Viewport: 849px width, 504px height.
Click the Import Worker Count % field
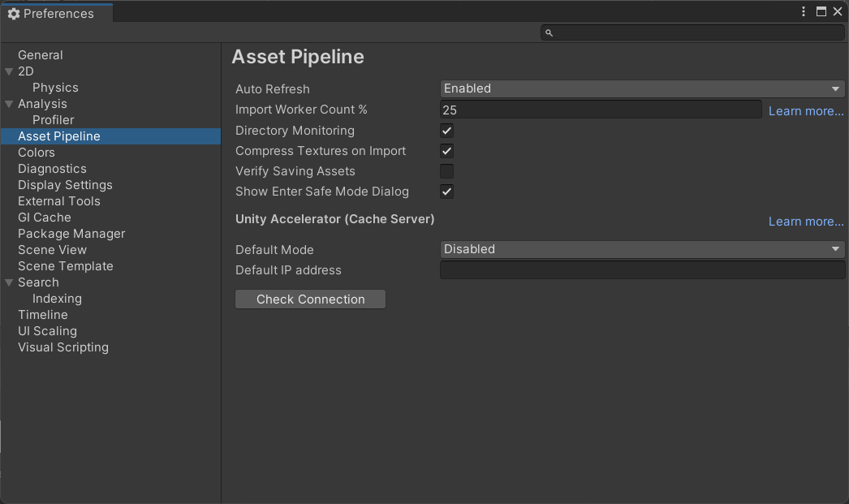(x=601, y=109)
